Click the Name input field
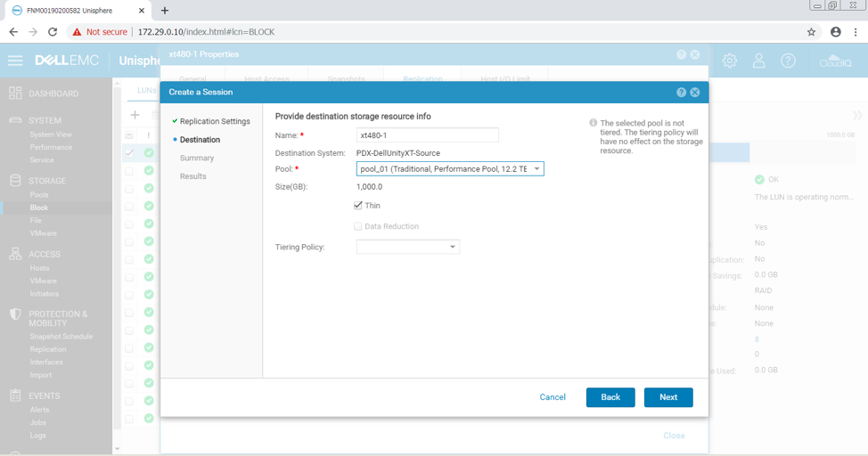This screenshot has width=868, height=456. (x=427, y=135)
